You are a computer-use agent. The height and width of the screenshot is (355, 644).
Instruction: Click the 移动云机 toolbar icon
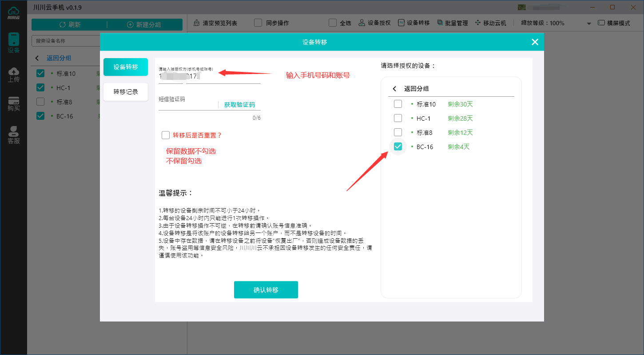491,23
